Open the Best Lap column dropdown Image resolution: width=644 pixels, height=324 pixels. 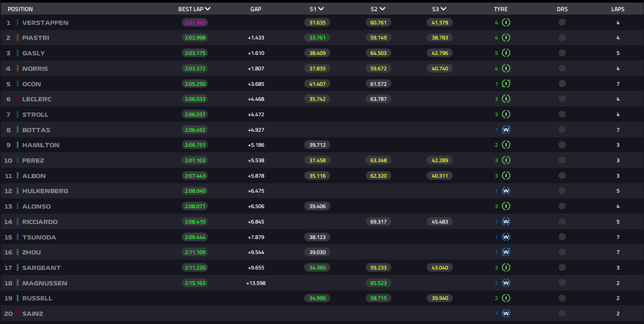click(208, 9)
